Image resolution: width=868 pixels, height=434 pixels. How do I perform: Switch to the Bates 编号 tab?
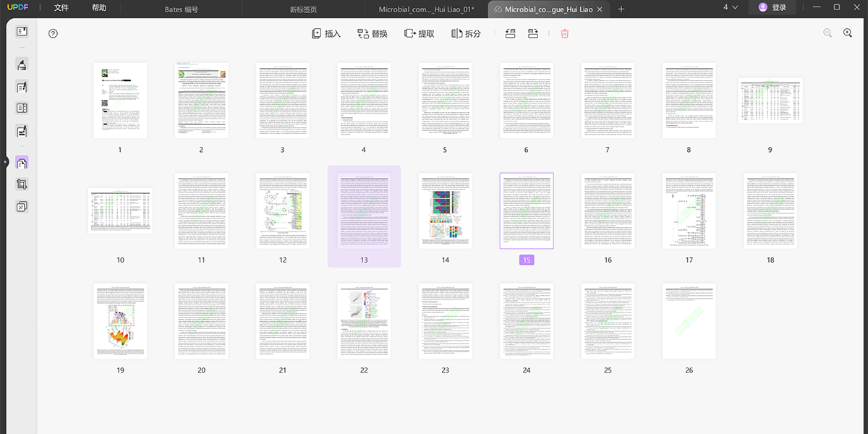(x=181, y=9)
